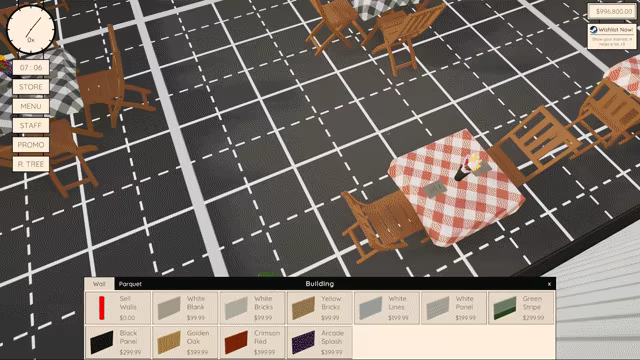Pick the White Bricks wall option
The height and width of the screenshot is (360, 640).
252,308
